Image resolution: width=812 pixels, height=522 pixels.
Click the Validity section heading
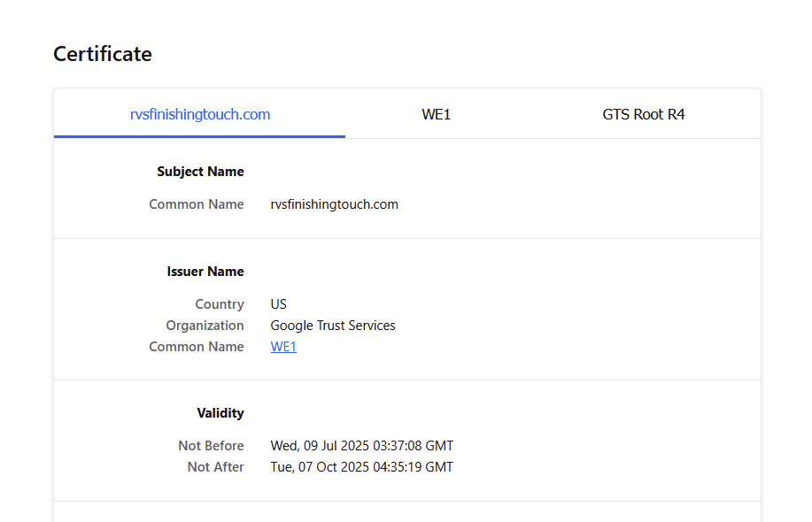click(x=220, y=413)
